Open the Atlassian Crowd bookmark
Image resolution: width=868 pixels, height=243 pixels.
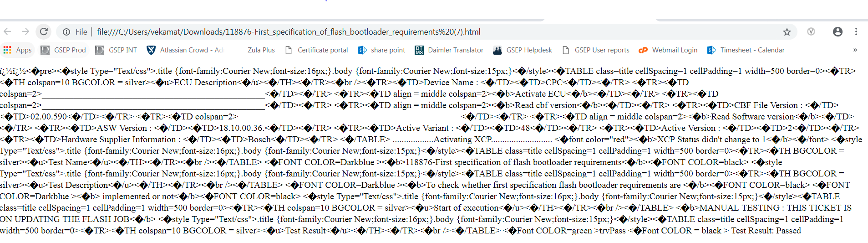click(185, 50)
